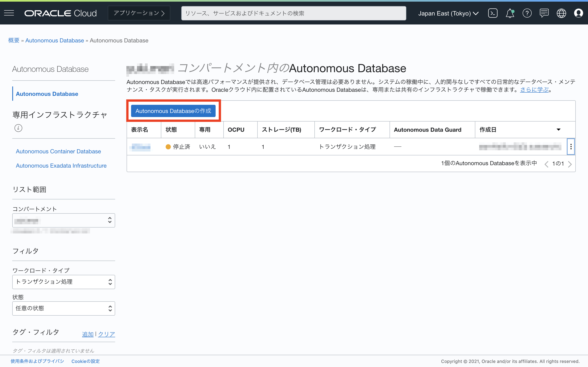The width and height of the screenshot is (588, 367).
Task: Open the notifications bell
Action: pyautogui.click(x=510, y=13)
